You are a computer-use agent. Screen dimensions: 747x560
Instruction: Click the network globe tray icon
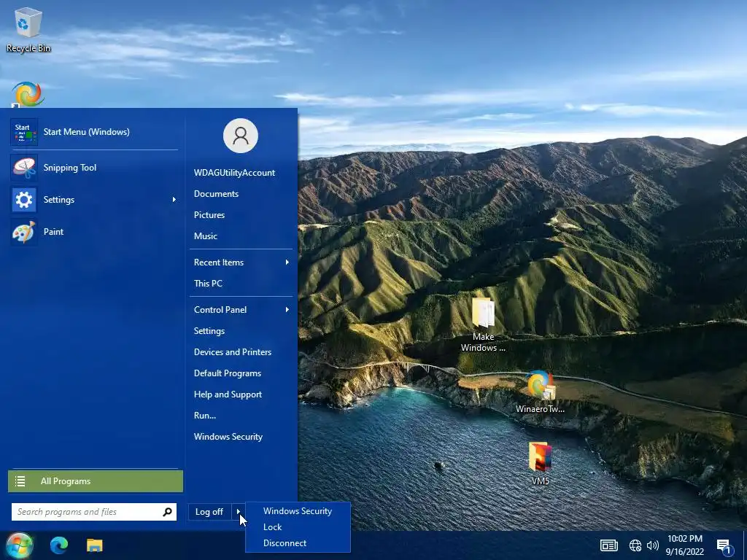click(635, 545)
